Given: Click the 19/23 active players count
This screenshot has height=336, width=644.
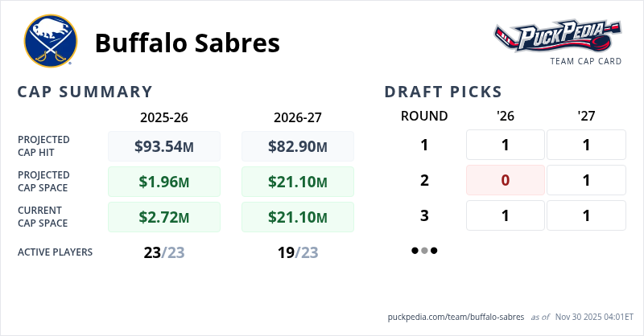Looking at the screenshot, I should point(298,252).
